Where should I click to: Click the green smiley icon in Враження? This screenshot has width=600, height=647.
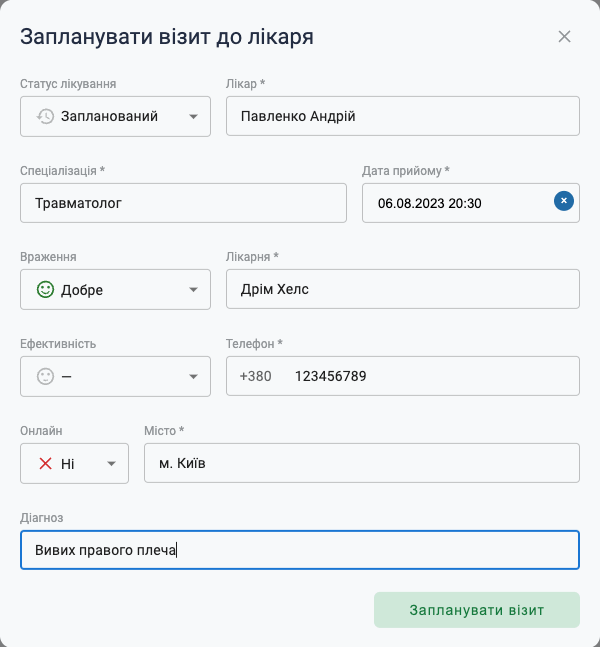coord(45,289)
